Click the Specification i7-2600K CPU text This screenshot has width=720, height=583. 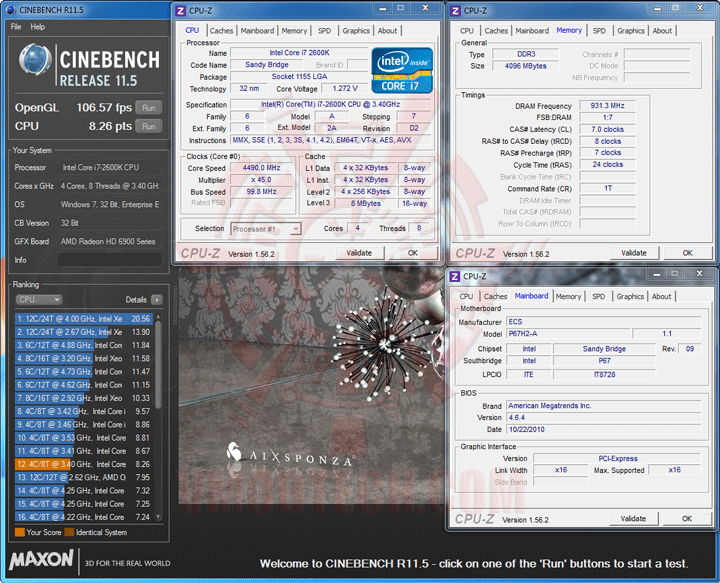click(331, 105)
